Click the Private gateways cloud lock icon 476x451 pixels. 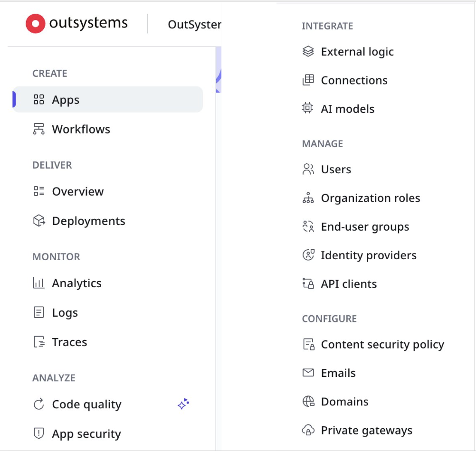308,431
